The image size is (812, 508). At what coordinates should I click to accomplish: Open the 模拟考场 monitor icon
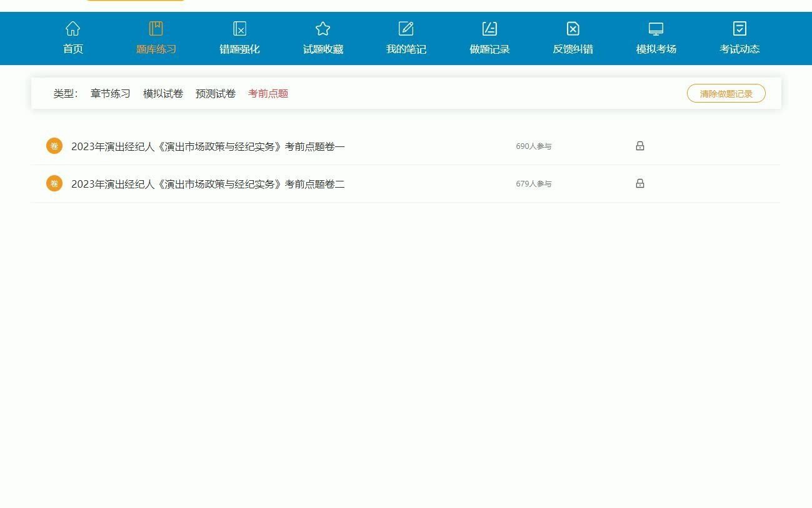(x=656, y=29)
